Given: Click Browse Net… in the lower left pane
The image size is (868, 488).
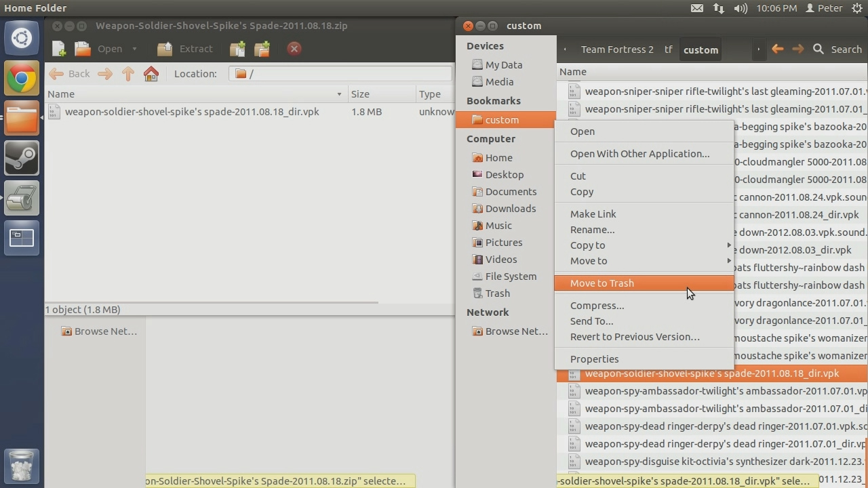Looking at the screenshot, I should coord(99,331).
